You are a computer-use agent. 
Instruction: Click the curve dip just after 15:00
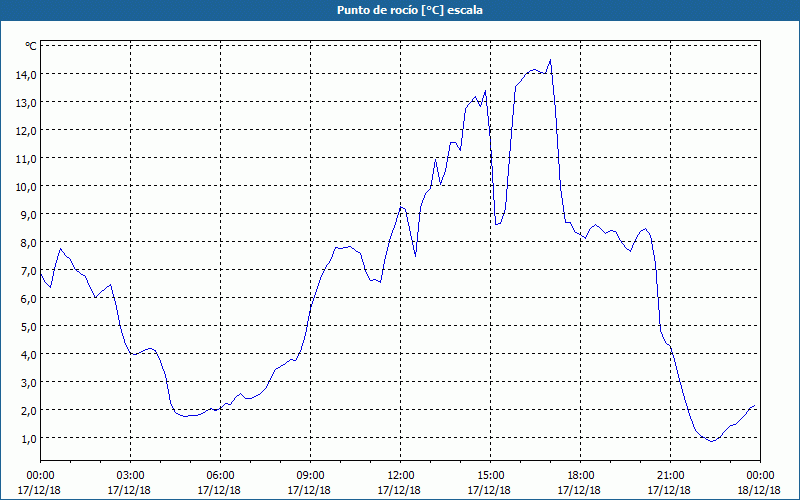(x=496, y=224)
